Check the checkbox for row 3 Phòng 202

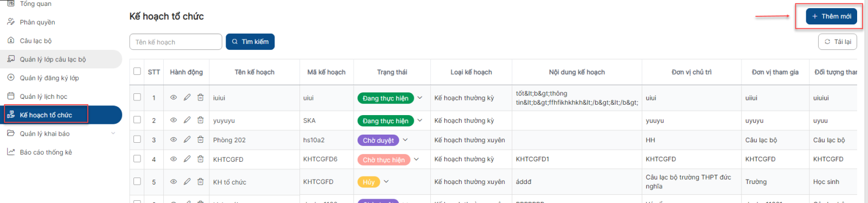[137, 139]
